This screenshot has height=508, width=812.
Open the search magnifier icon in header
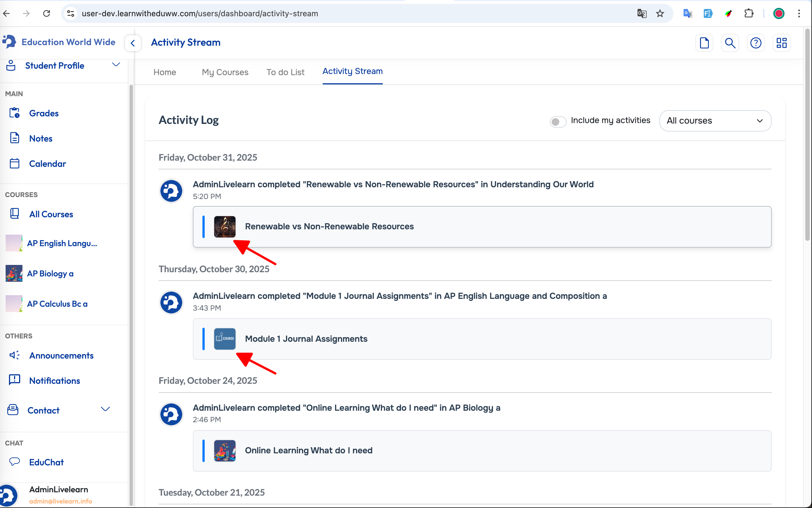pos(730,43)
